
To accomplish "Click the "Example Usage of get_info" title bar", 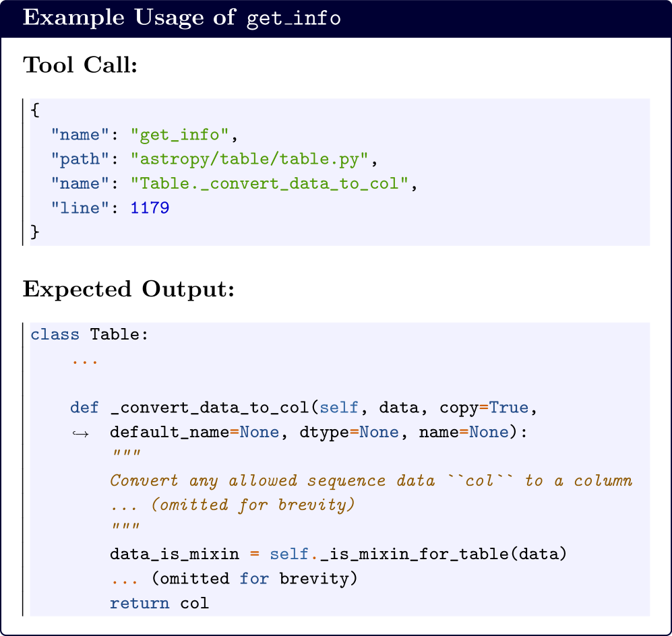I will pyautogui.click(x=182, y=18).
